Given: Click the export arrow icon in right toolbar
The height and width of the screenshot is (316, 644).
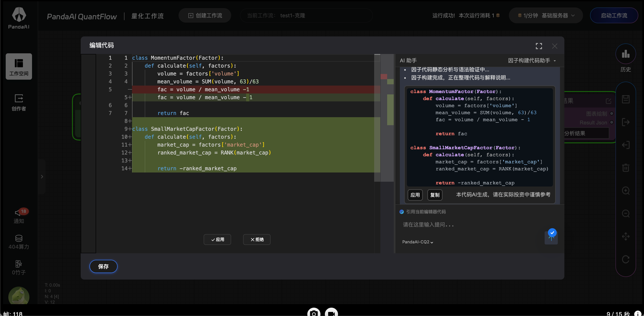Looking at the screenshot, I should click(626, 122).
